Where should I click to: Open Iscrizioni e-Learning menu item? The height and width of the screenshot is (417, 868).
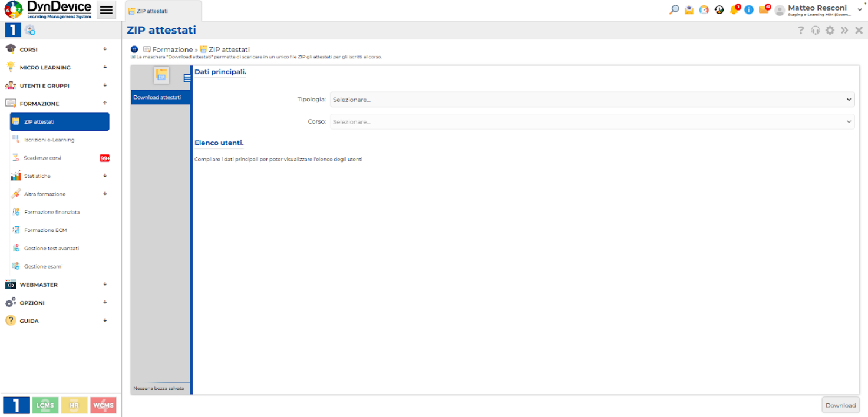point(49,140)
